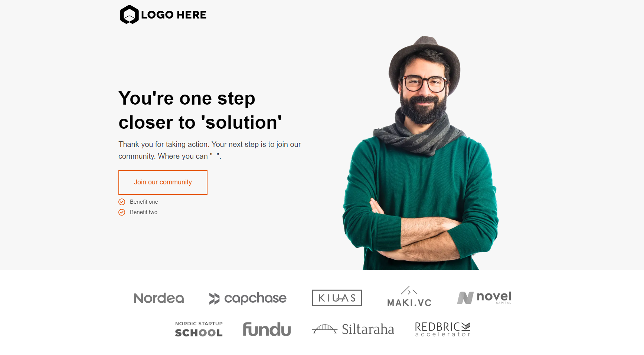Click the double-arrow icon in capchase logo

pos(215,299)
